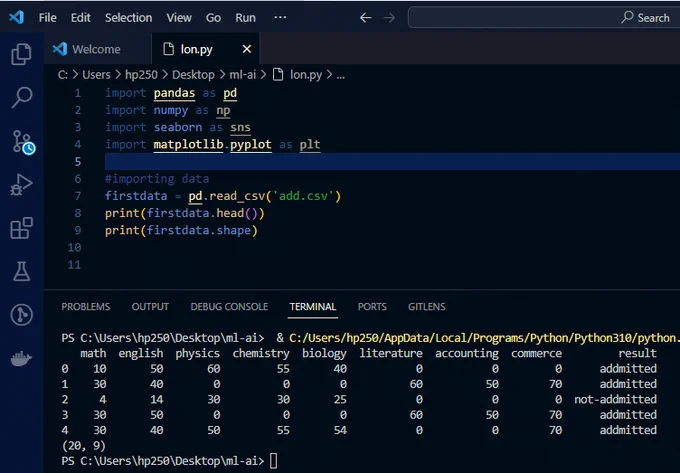Switch to the Welcome tab

click(x=97, y=49)
